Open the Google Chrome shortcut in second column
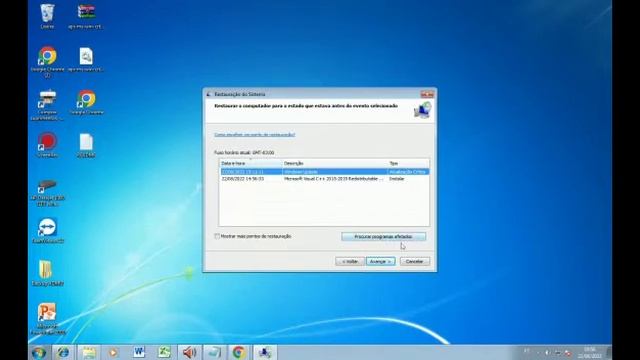The height and width of the screenshot is (360, 640). click(x=86, y=102)
